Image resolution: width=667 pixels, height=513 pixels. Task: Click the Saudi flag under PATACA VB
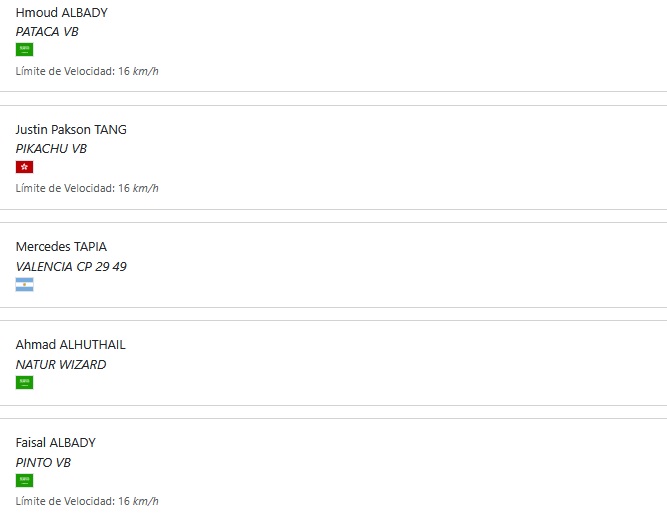click(24, 49)
